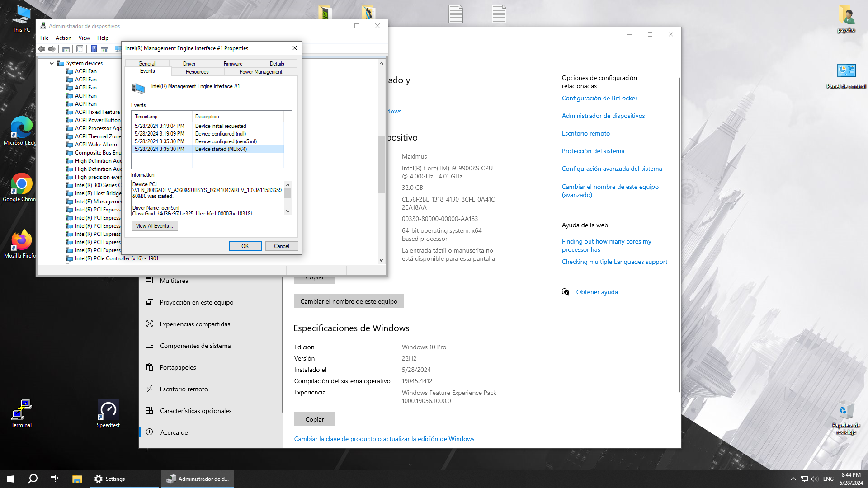Click the Properties toolbar icon in Device Manager

[80, 49]
